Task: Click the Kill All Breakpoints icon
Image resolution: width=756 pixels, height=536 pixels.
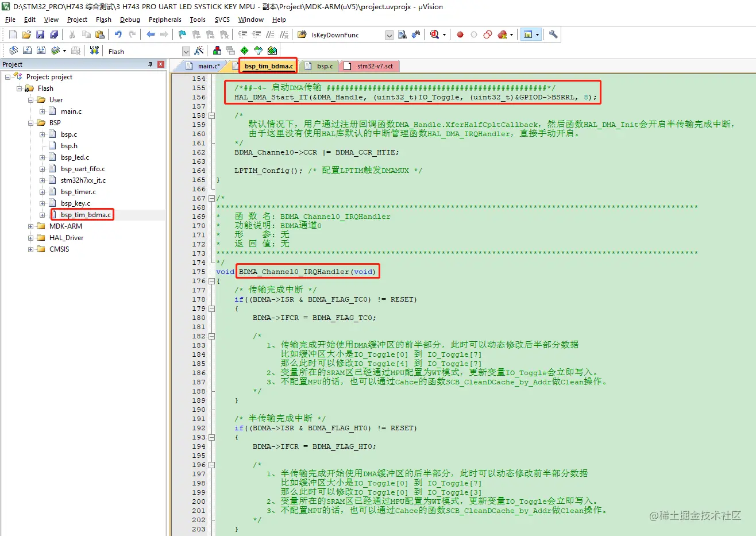Action: pyautogui.click(x=503, y=34)
